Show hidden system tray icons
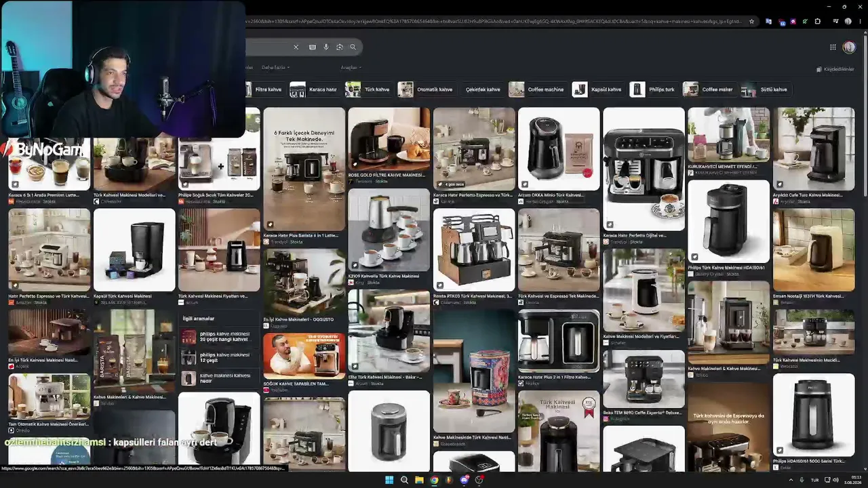868x488 pixels. (x=791, y=480)
